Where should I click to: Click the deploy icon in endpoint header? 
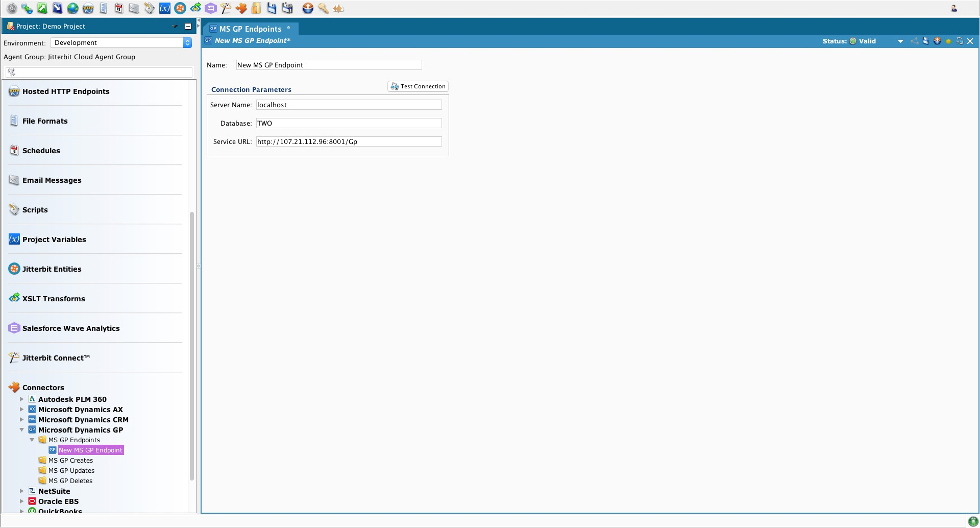click(937, 41)
